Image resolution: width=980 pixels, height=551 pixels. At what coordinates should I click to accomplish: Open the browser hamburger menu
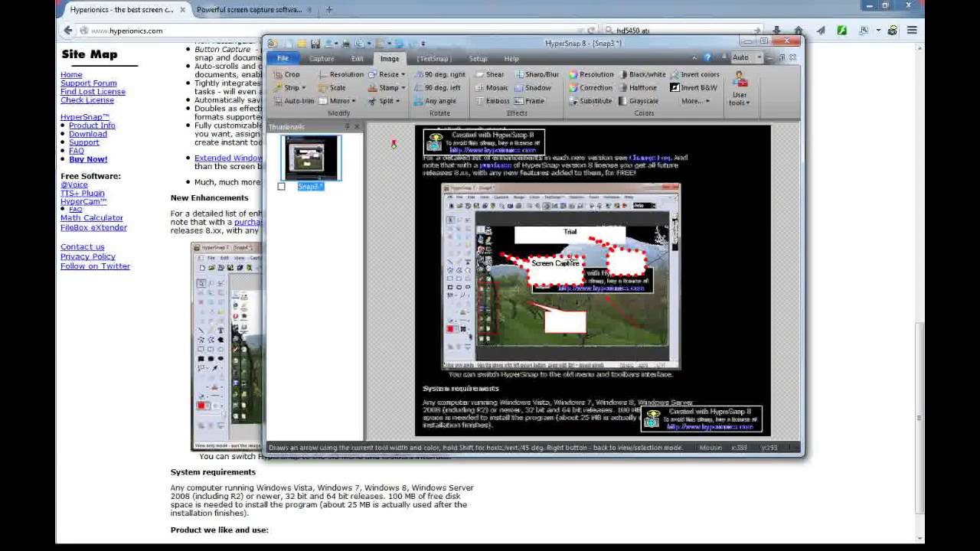(x=912, y=31)
